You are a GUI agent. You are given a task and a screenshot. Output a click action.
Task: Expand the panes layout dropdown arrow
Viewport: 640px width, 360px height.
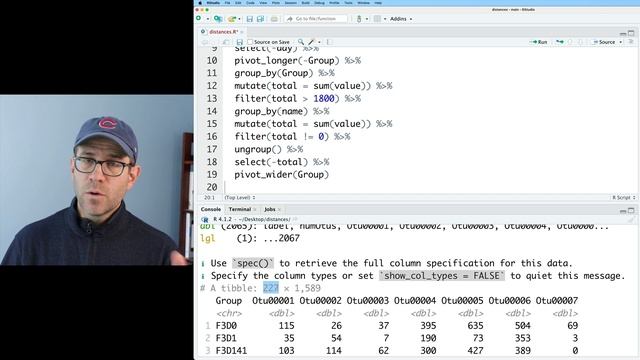pos(384,19)
